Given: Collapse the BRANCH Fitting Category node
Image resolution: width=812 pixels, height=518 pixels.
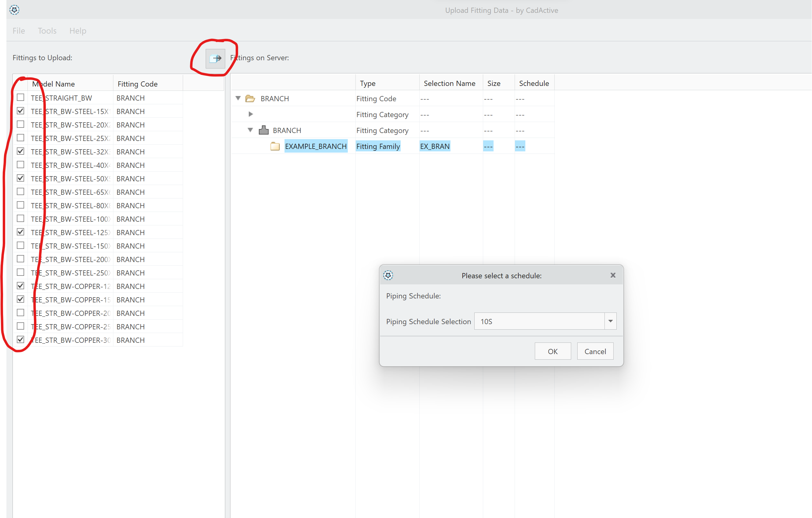Looking at the screenshot, I should pos(250,130).
